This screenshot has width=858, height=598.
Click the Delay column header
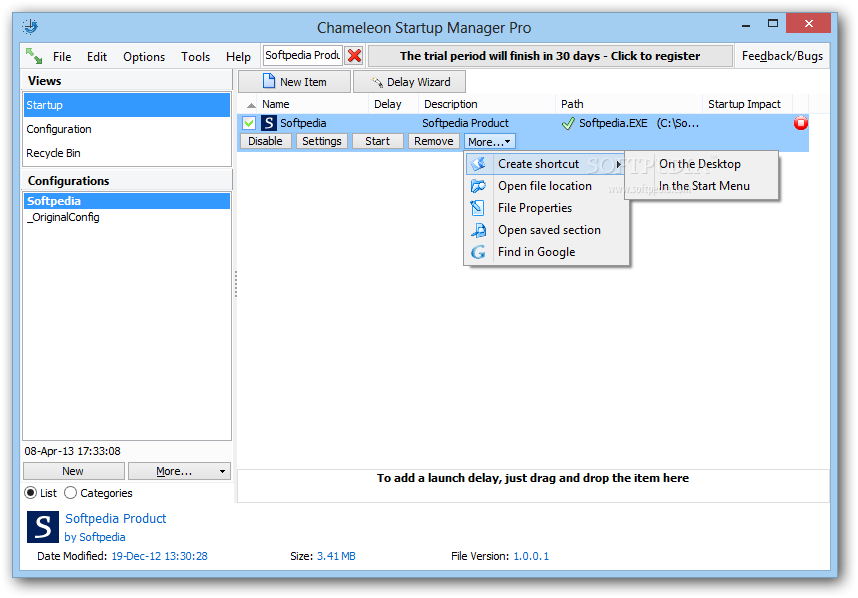pyautogui.click(x=393, y=104)
